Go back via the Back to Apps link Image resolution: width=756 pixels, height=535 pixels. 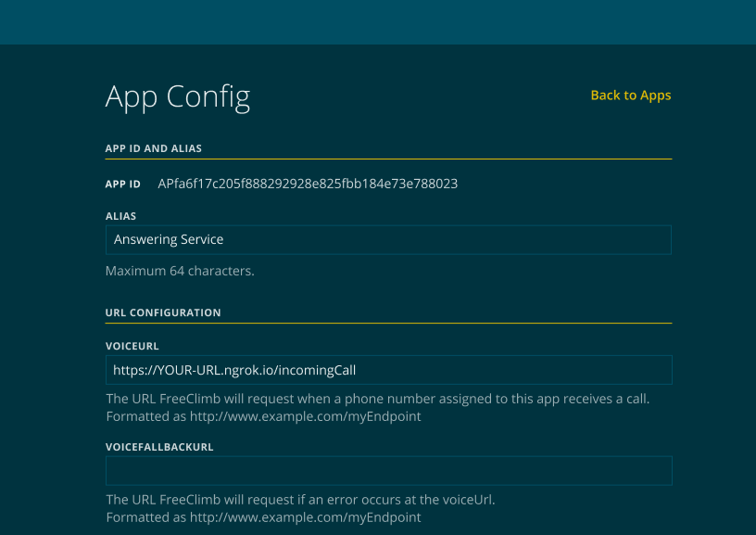tap(631, 95)
